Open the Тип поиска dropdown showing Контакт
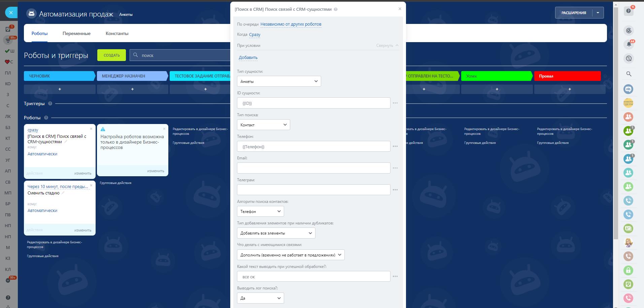This screenshot has width=644, height=308. tap(263, 125)
